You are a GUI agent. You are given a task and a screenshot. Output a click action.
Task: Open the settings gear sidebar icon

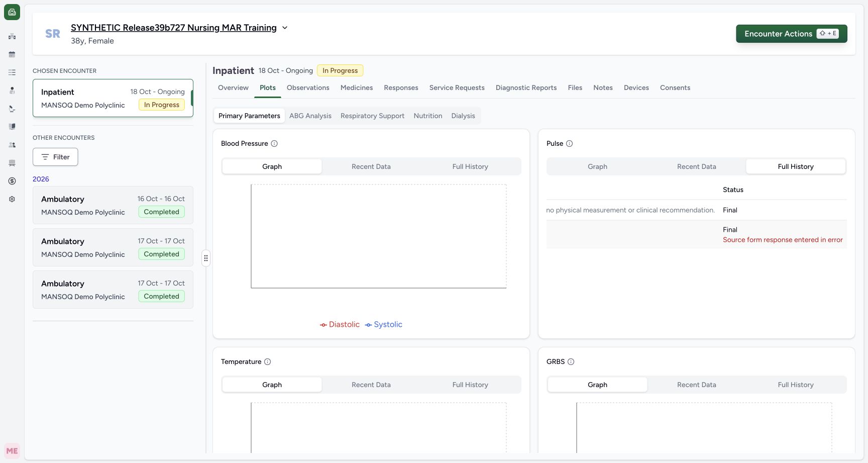point(12,199)
